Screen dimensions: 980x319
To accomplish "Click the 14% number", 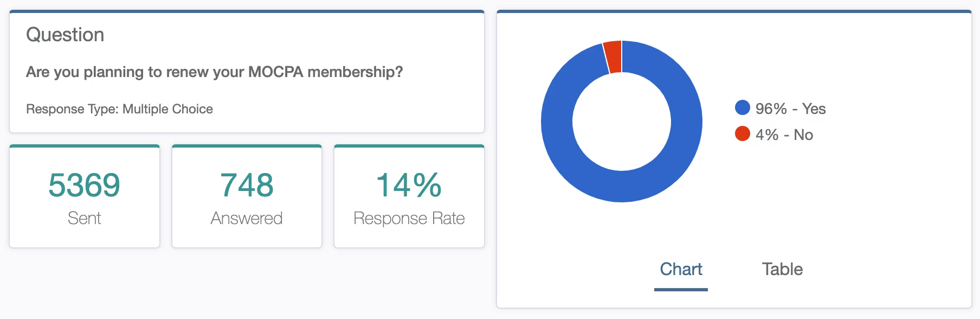I will click(x=409, y=185).
